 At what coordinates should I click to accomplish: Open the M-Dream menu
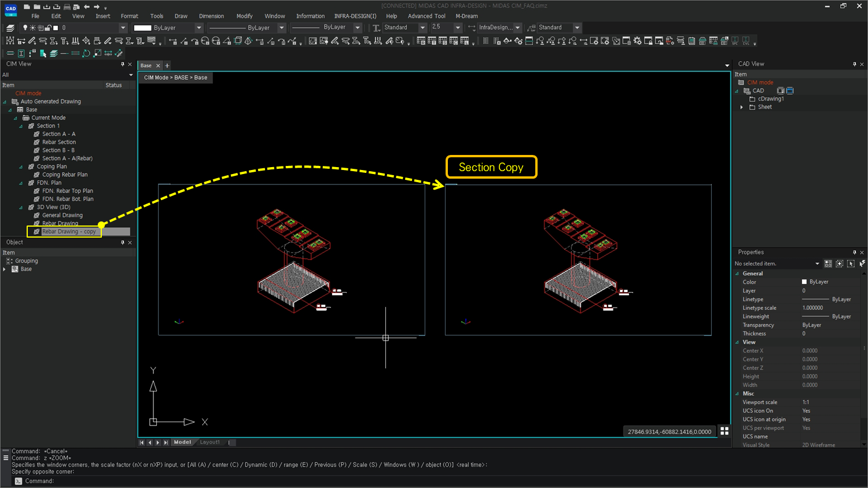point(466,16)
